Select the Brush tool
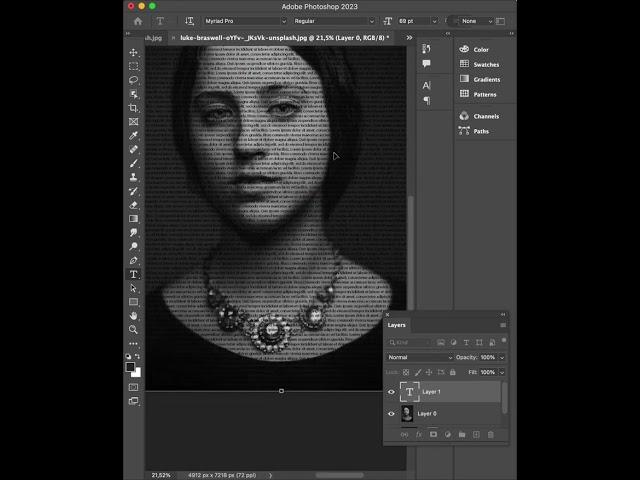Image resolution: width=640 pixels, height=480 pixels. [133, 163]
